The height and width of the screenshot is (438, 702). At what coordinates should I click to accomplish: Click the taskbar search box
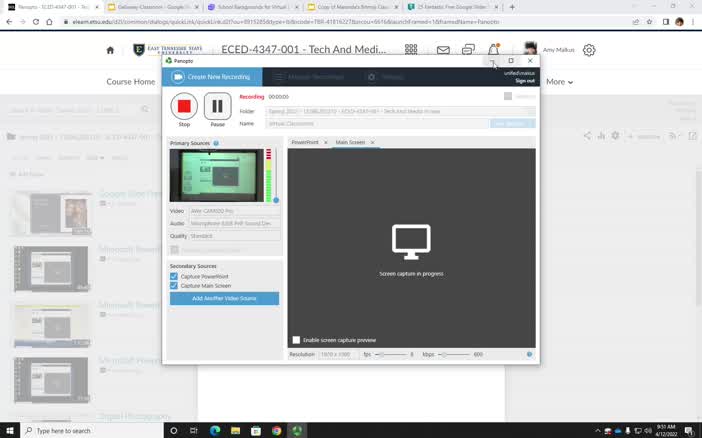click(x=92, y=430)
